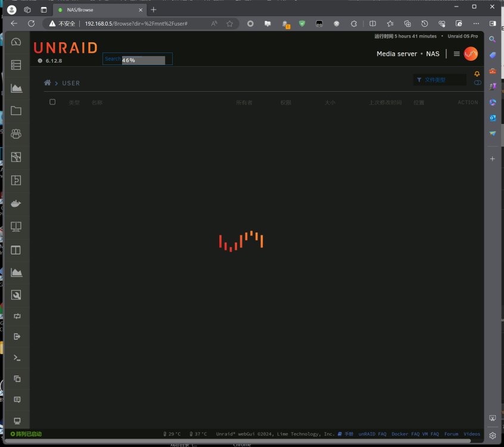Open browser history clock icon
504x447 pixels.
424,23
